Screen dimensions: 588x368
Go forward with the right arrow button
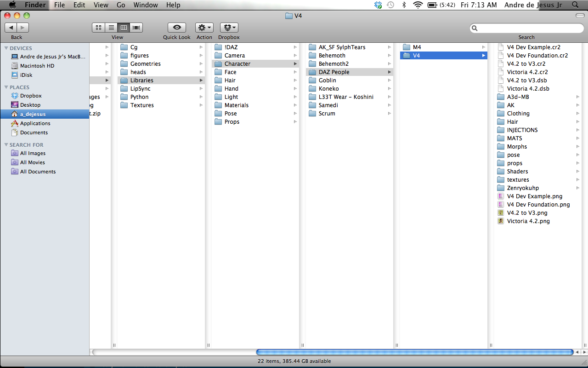click(23, 28)
